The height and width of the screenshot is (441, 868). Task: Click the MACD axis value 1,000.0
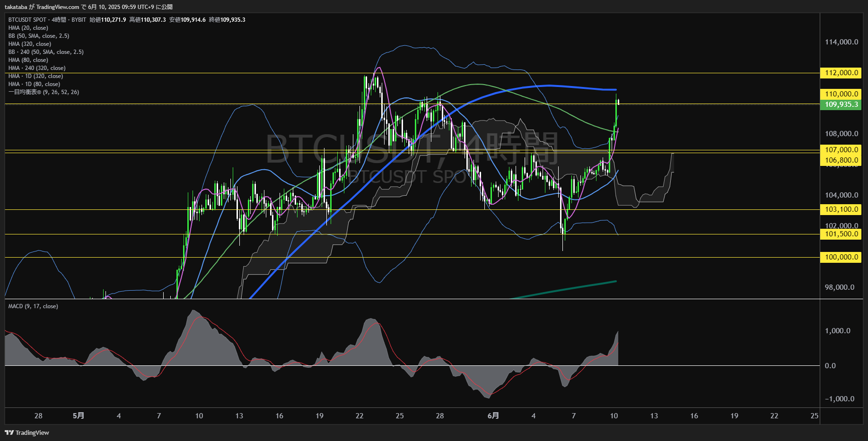[838, 331]
